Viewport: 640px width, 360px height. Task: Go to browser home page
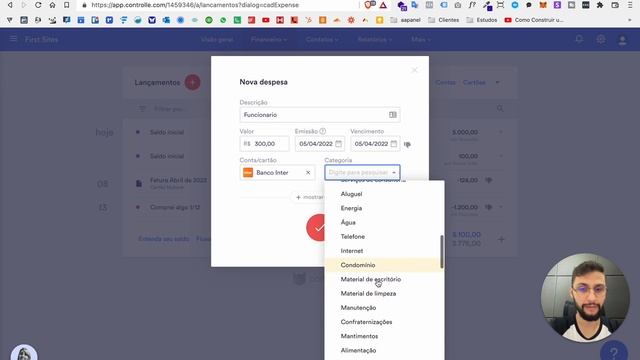pyautogui.click(x=52, y=5)
